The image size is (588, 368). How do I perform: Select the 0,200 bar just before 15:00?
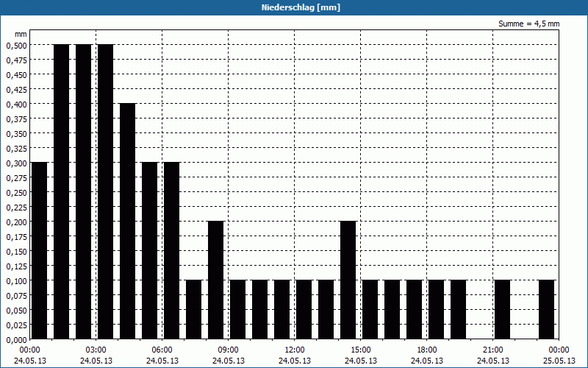click(x=348, y=280)
